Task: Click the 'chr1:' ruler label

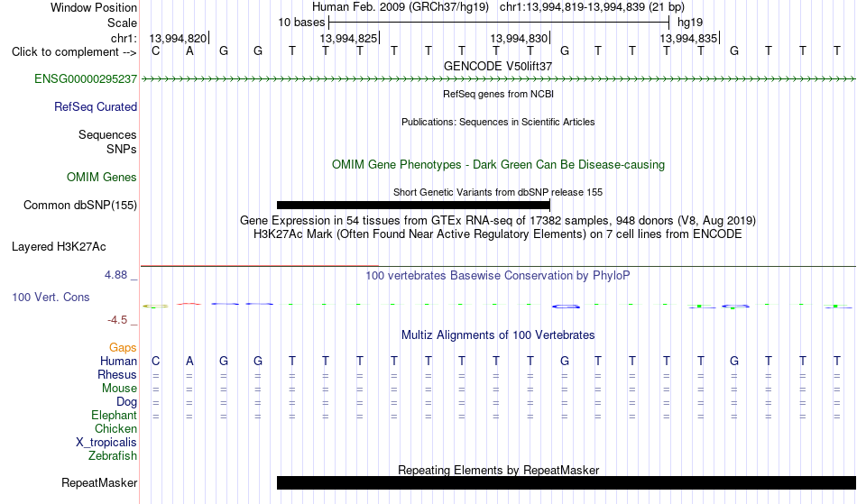Action: point(124,39)
